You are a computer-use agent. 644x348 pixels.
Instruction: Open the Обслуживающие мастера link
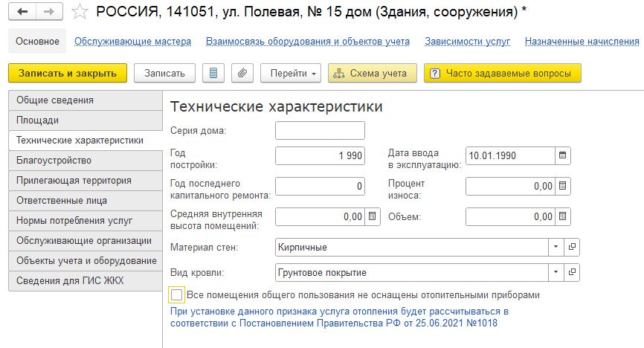pos(132,42)
